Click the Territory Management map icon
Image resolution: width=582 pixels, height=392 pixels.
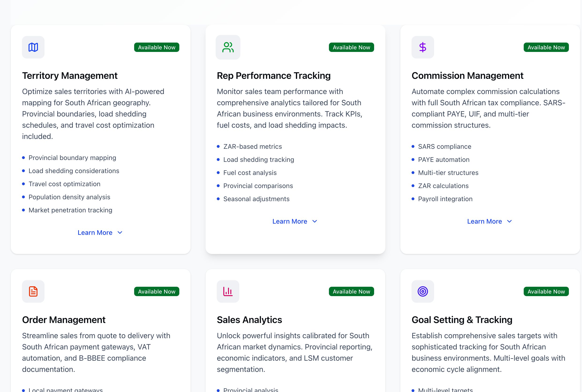coord(33,47)
